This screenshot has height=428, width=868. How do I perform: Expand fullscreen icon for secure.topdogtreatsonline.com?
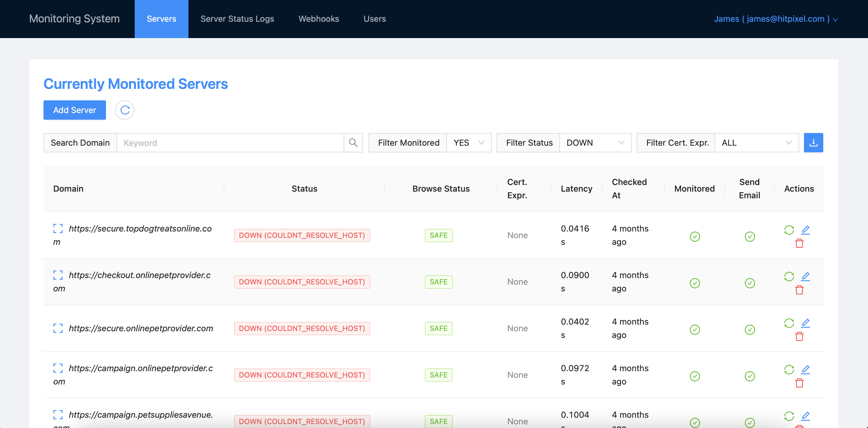coord(58,228)
